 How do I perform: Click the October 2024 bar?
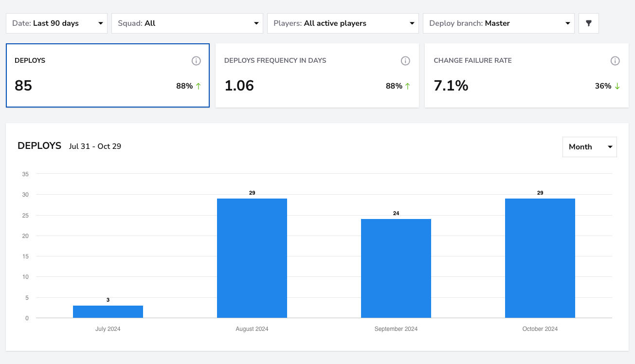(x=540, y=258)
